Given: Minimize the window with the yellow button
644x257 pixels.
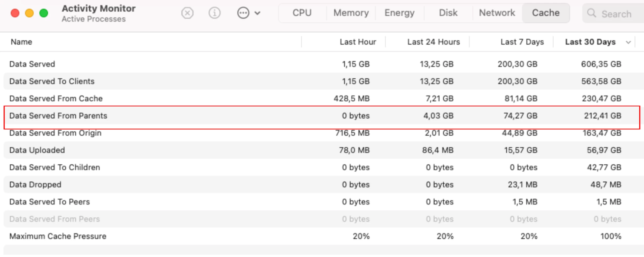Looking at the screenshot, I should point(29,13).
